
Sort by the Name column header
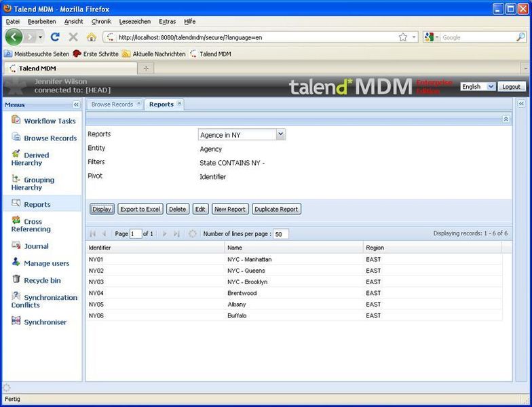294,248
